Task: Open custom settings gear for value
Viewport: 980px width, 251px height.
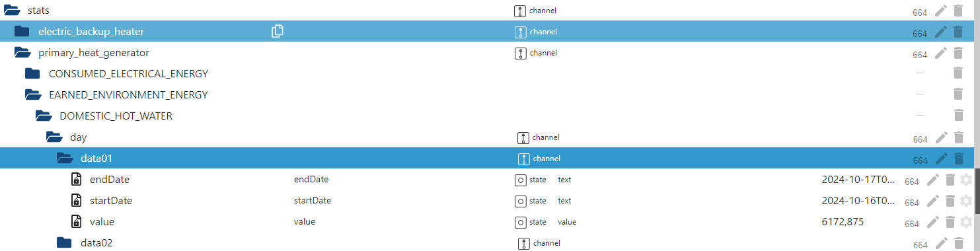Action: click(966, 222)
